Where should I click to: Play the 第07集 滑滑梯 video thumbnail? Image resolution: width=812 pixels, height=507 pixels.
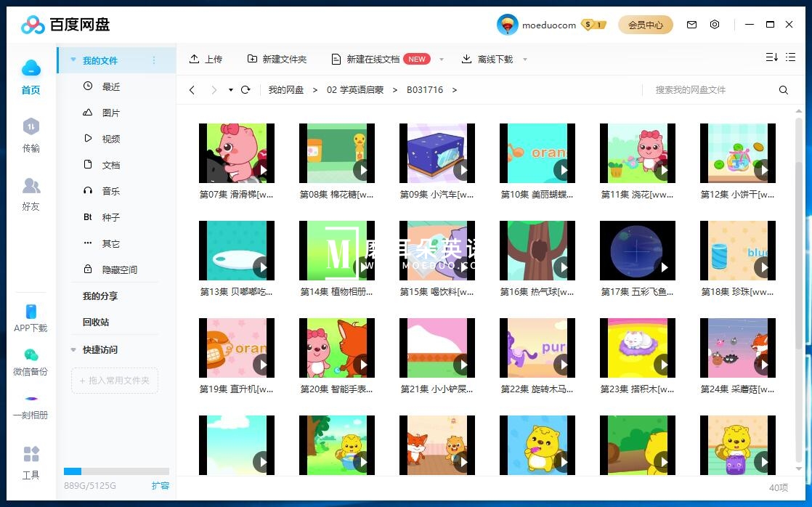tap(237, 153)
